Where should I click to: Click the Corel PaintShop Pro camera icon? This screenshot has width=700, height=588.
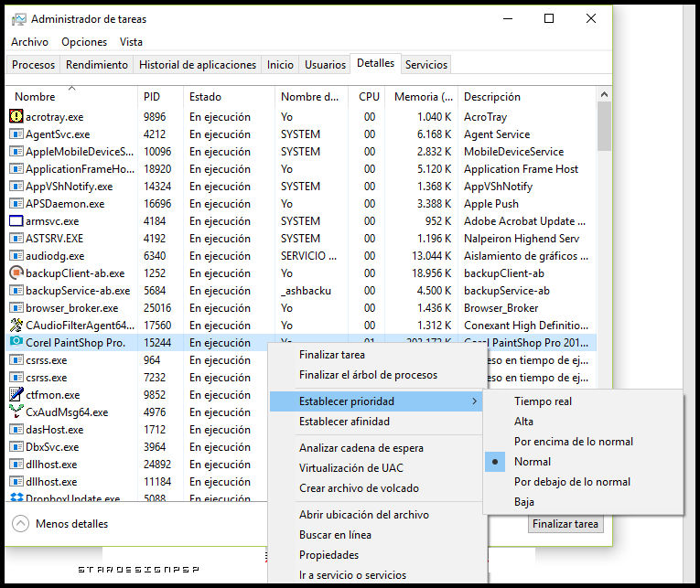pyautogui.click(x=16, y=342)
